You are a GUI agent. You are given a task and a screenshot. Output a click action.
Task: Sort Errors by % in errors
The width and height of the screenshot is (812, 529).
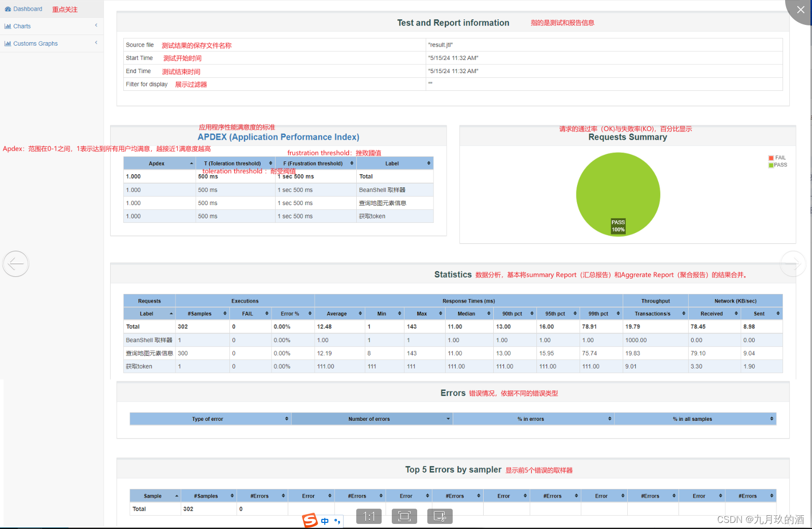click(533, 419)
